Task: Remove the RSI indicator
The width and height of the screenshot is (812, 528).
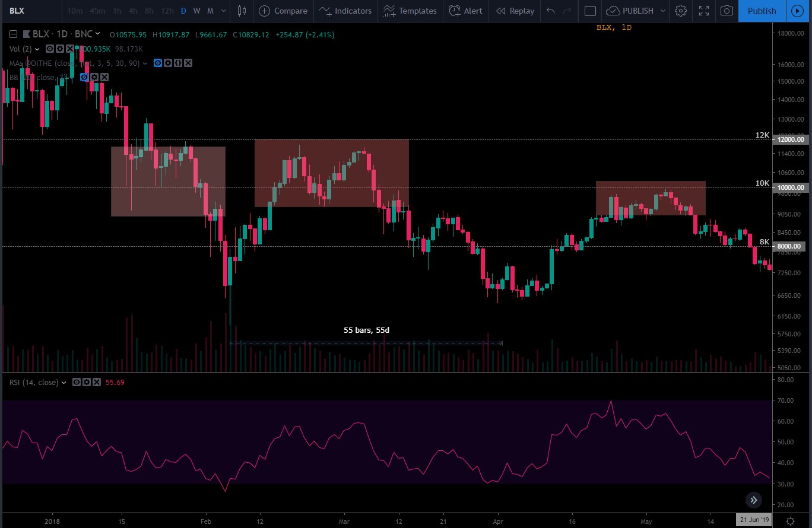Action: (x=97, y=382)
